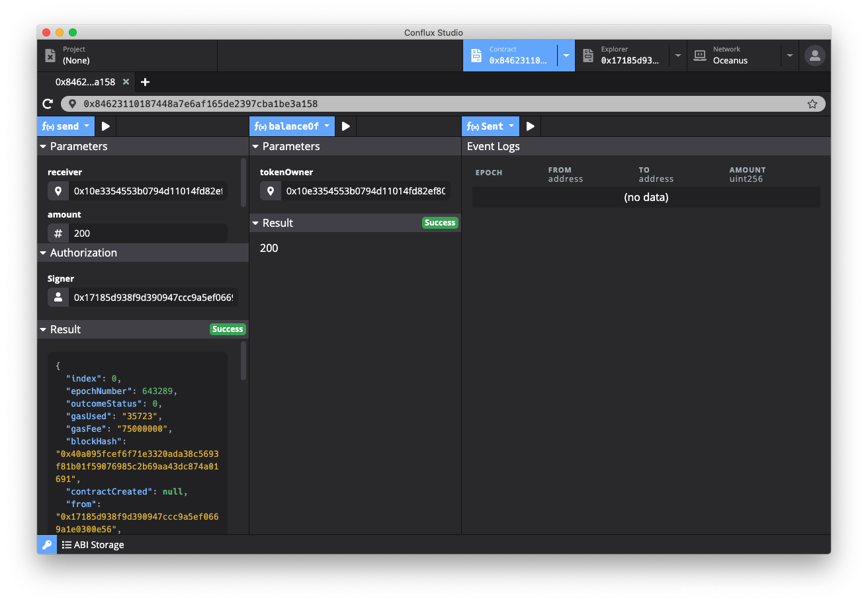Open the Project panel icon
The image size is (868, 603).
point(50,56)
